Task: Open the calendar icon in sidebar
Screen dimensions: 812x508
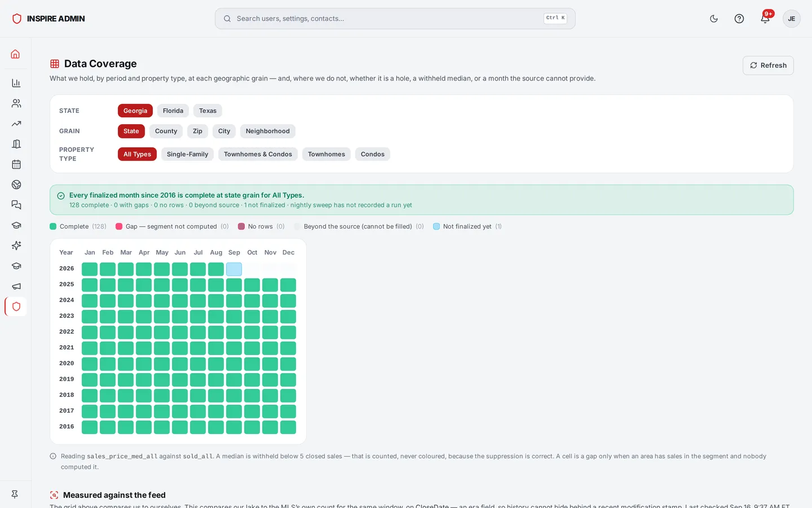Action: pos(16,164)
